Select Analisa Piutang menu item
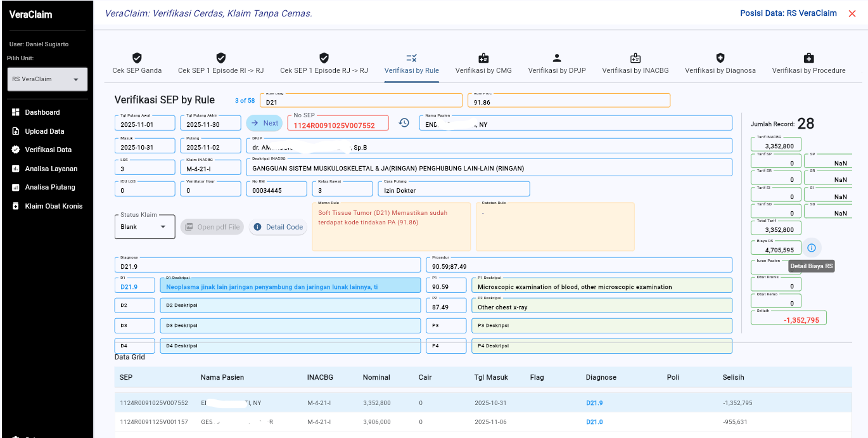This screenshot has height=438, width=868. (x=49, y=187)
